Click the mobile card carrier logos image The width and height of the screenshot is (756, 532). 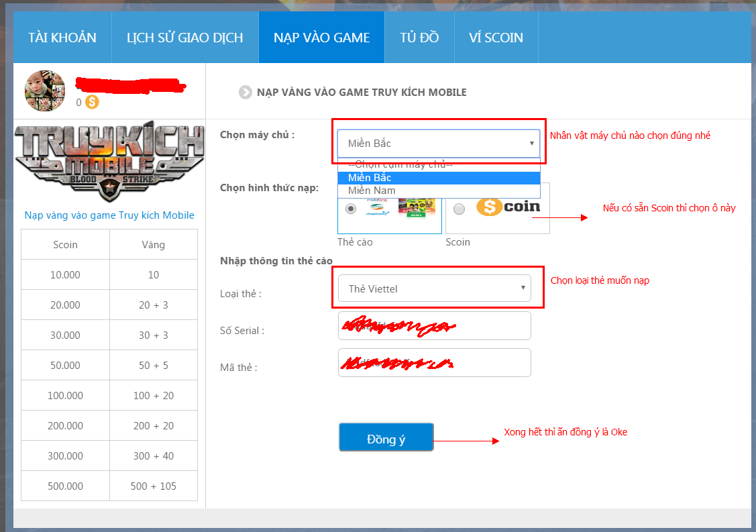pos(400,208)
